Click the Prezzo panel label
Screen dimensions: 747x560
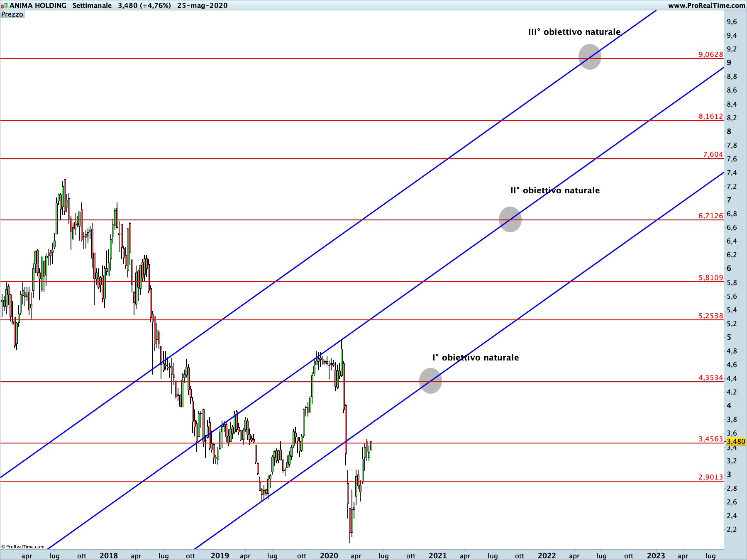(x=12, y=15)
